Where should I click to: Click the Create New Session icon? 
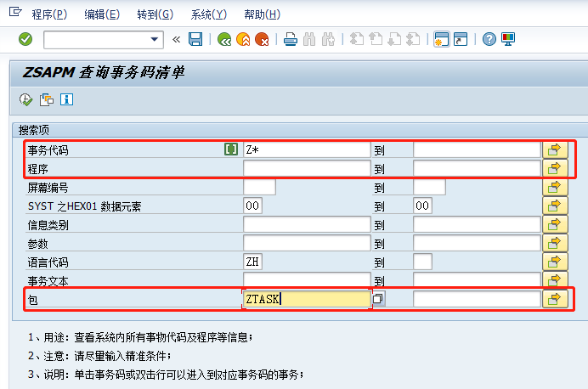tap(441, 39)
